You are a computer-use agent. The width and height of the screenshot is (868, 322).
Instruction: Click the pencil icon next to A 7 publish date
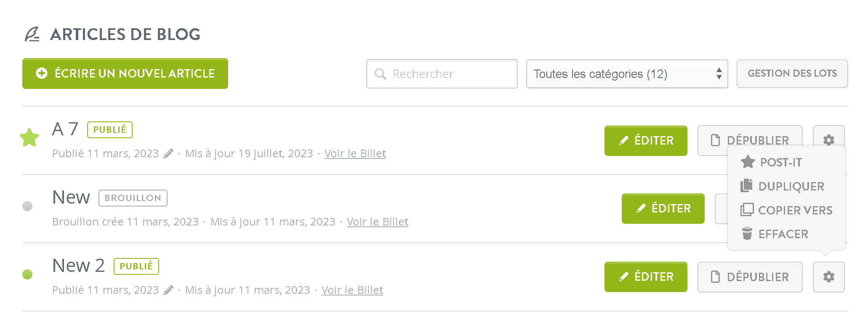pos(168,153)
